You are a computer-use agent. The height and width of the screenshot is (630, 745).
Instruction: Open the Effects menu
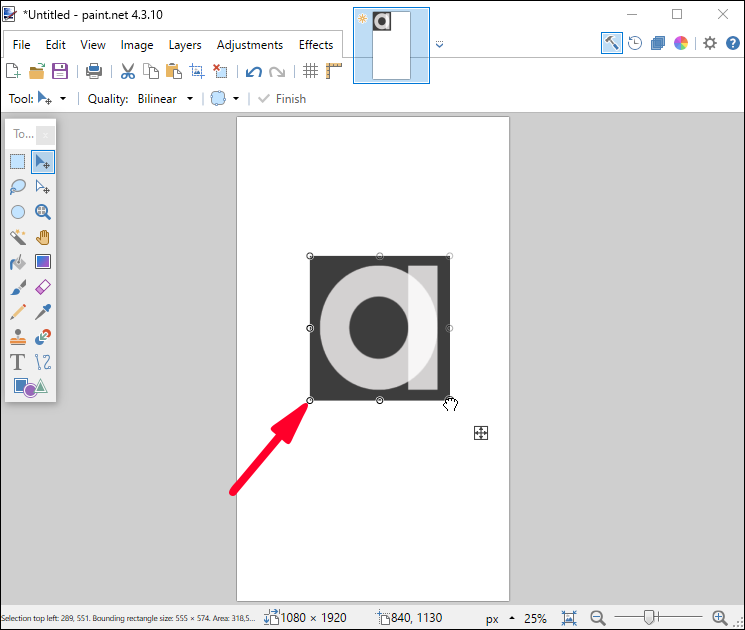316,45
